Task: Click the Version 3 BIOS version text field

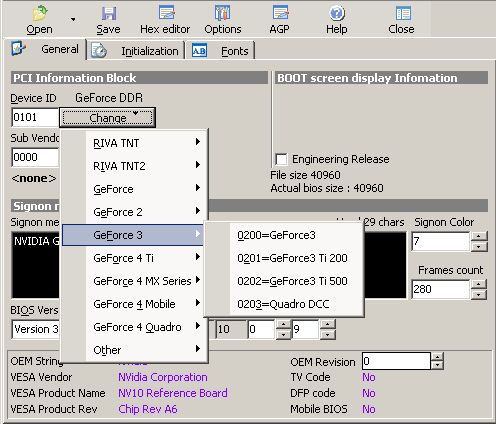Action: (x=36, y=329)
